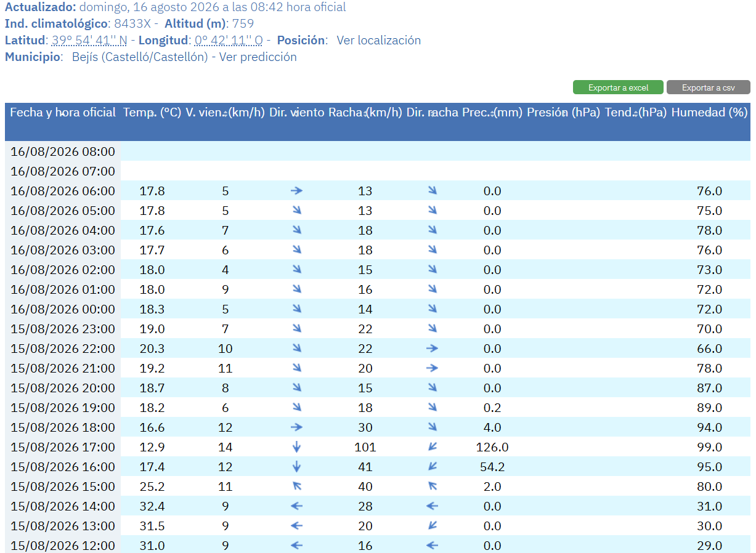
Task: Click the Actualizado date and time text
Action: pos(213,7)
